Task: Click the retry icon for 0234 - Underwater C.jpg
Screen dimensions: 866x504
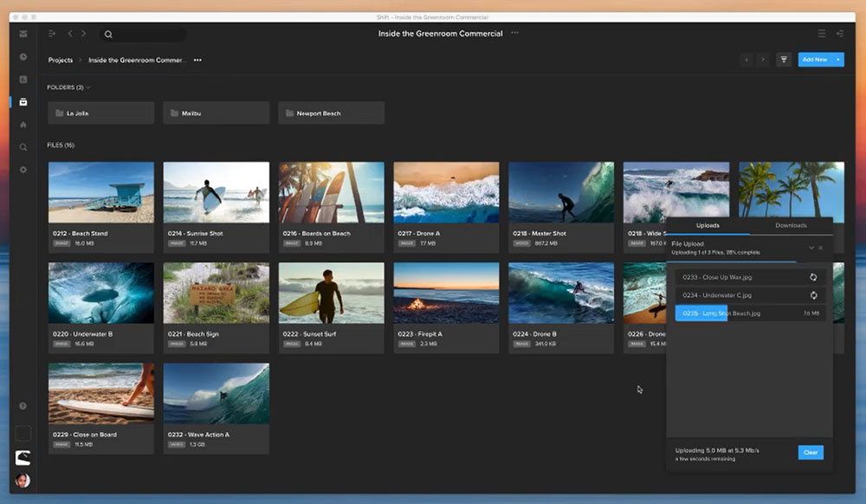Action: click(x=813, y=295)
